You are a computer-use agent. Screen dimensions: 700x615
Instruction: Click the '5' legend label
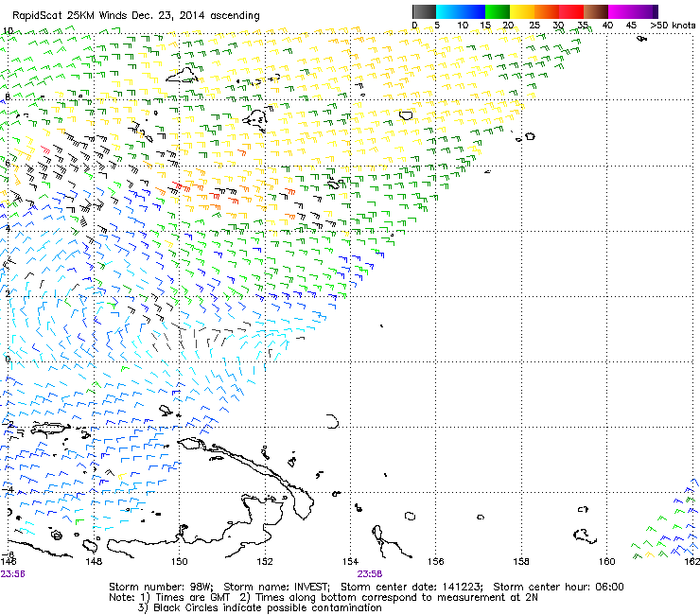click(x=437, y=26)
